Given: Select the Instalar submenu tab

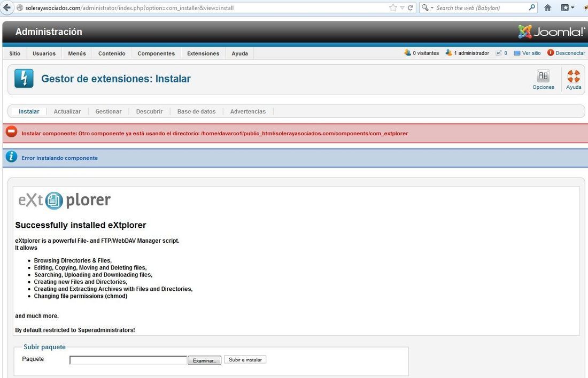Looking at the screenshot, I should coord(29,111).
